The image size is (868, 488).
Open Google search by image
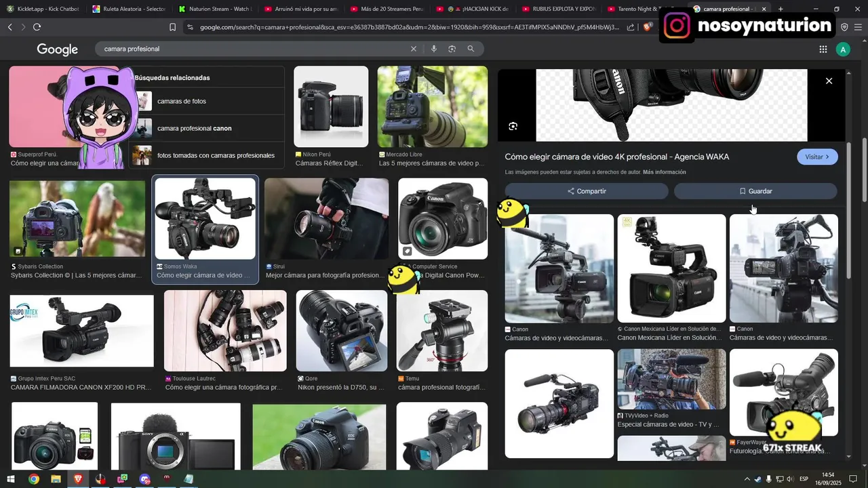click(x=452, y=49)
